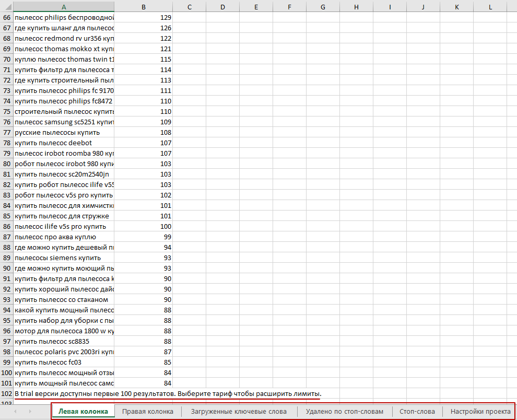This screenshot has height=420, width=517.
Task: Select column K header
Action: click(x=456, y=7)
